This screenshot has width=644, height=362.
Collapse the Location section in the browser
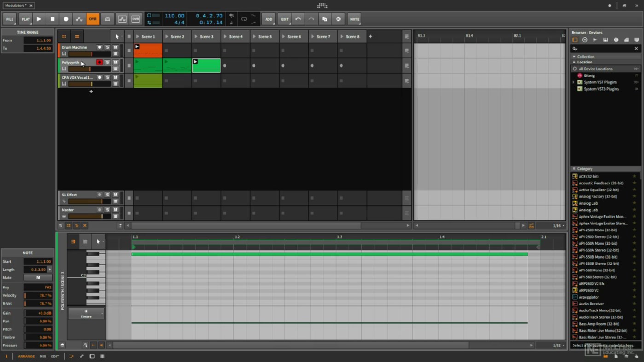tap(575, 62)
